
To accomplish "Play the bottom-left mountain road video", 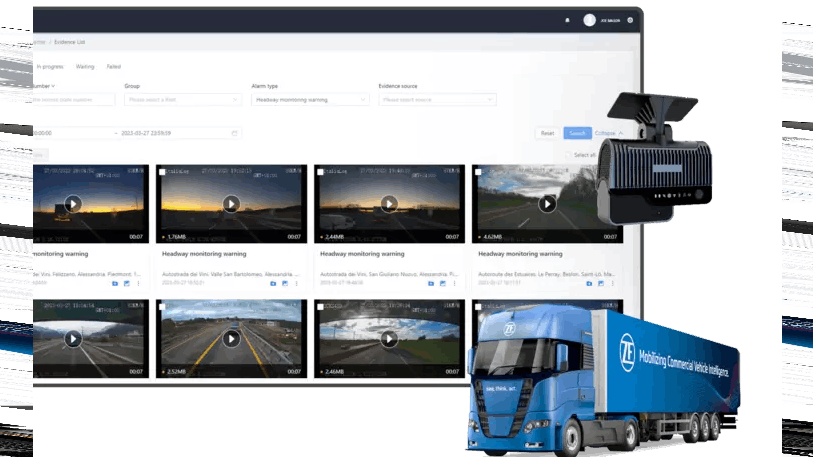I will pyautogui.click(x=73, y=339).
